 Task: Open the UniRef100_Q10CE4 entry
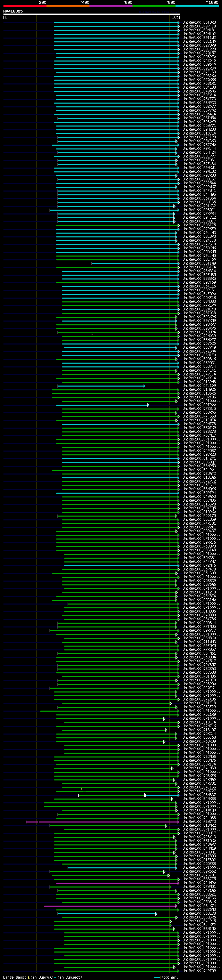click(x=199, y=133)
